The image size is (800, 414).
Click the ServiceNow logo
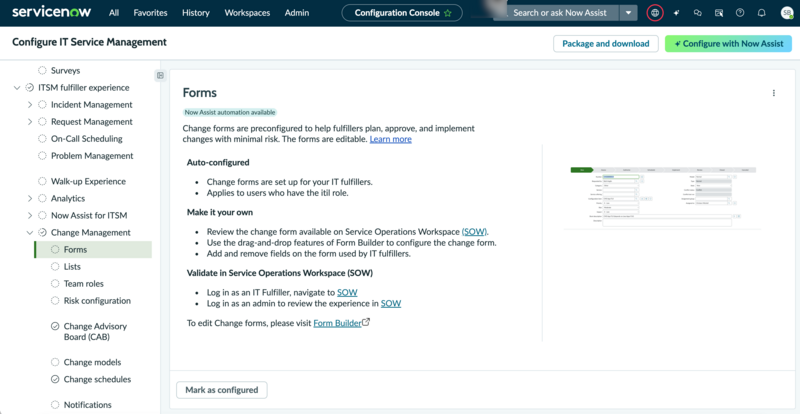click(x=51, y=12)
